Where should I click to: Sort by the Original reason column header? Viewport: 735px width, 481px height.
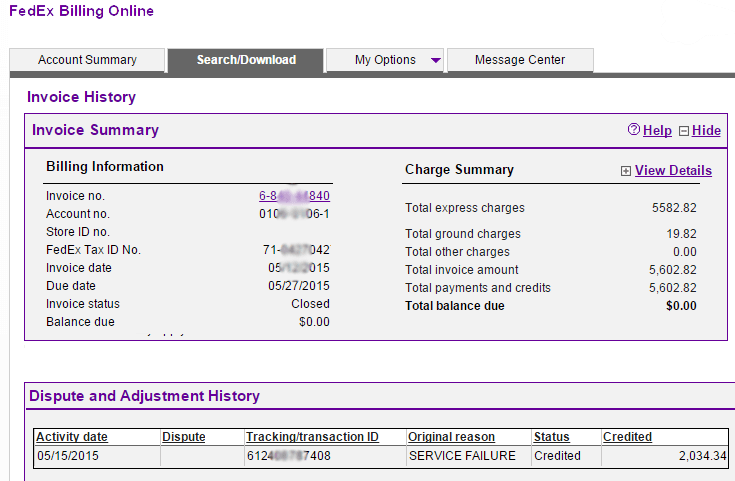tap(451, 437)
